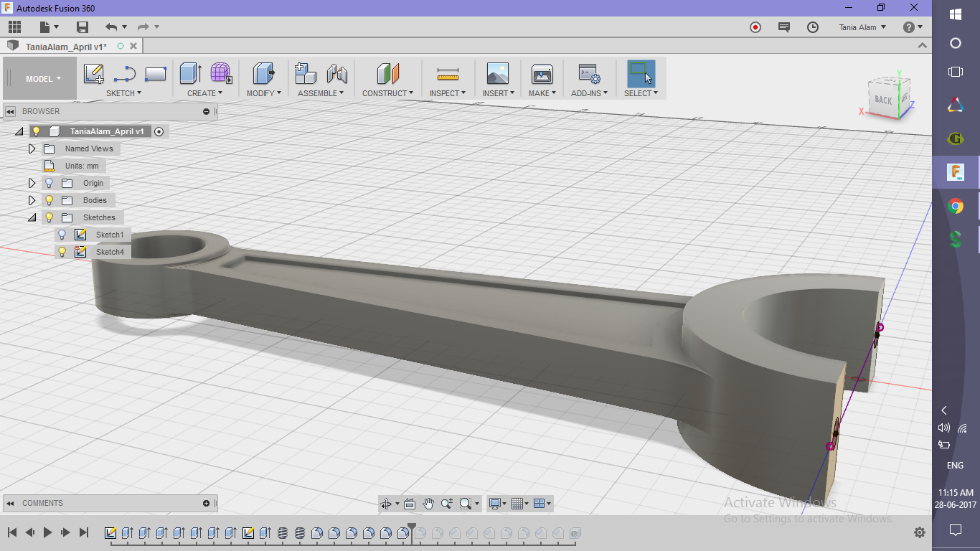The width and height of the screenshot is (980, 551).
Task: Toggle visibility bulb of Bodies folder
Action: pyautogui.click(x=50, y=200)
